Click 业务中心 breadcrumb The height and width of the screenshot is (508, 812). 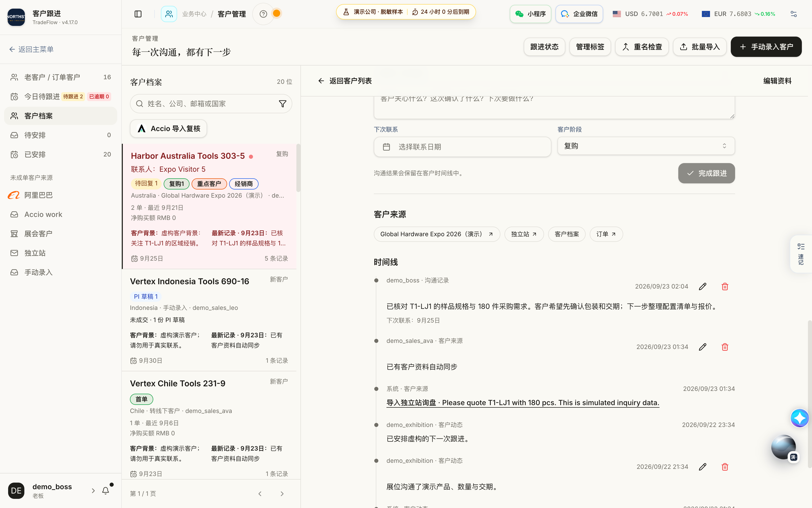point(194,14)
